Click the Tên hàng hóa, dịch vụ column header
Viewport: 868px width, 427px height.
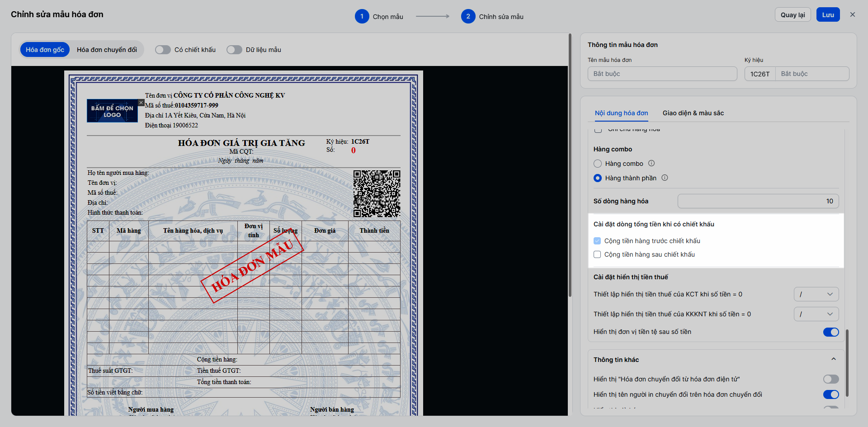tap(193, 230)
